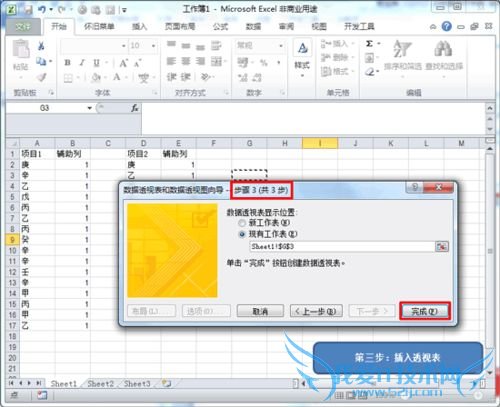Click the Select All corner button
The height and width of the screenshot is (407, 500).
click(x=13, y=143)
